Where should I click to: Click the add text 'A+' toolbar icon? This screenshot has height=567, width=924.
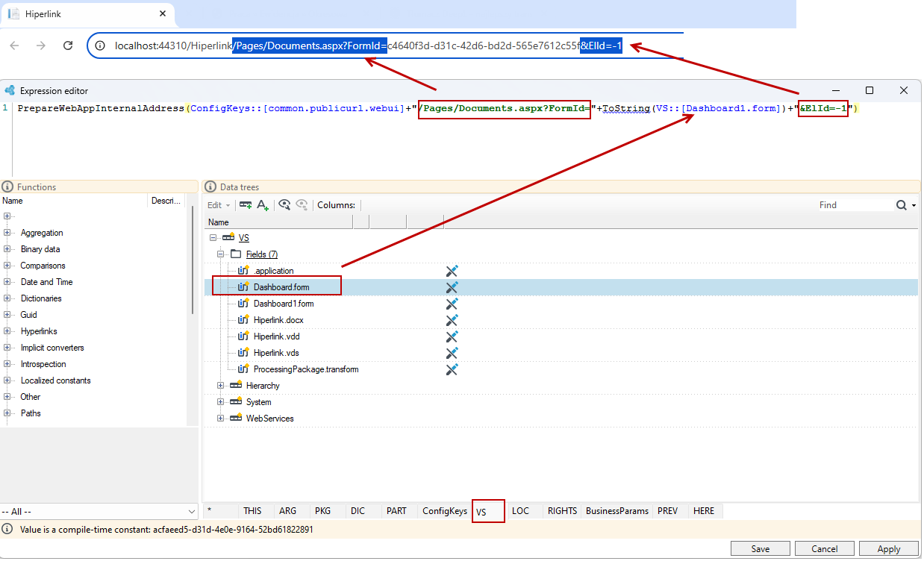tap(263, 205)
